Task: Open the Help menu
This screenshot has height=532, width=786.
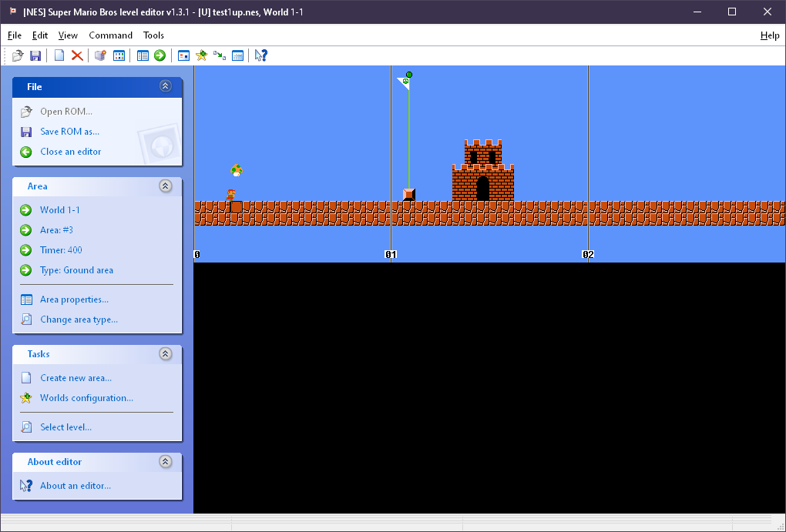Action: click(770, 35)
